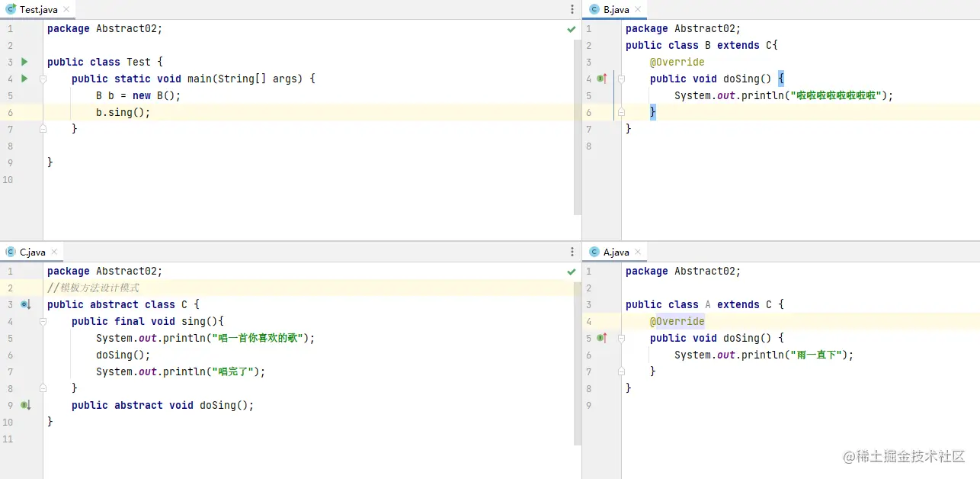Click on 'public class Test {' line
Viewport: 980px width, 479px height.
point(105,62)
